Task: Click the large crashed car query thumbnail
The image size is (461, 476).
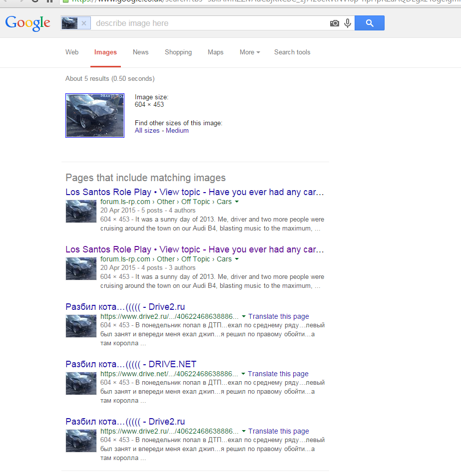Action: pos(95,115)
